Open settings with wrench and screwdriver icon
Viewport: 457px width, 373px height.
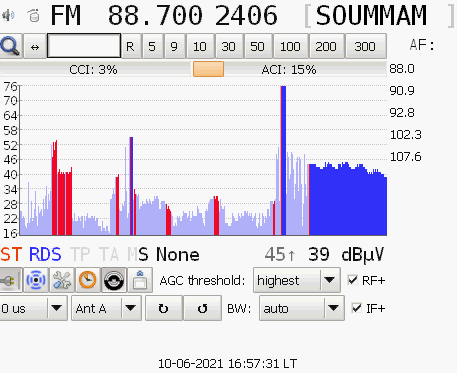pyautogui.click(x=62, y=280)
